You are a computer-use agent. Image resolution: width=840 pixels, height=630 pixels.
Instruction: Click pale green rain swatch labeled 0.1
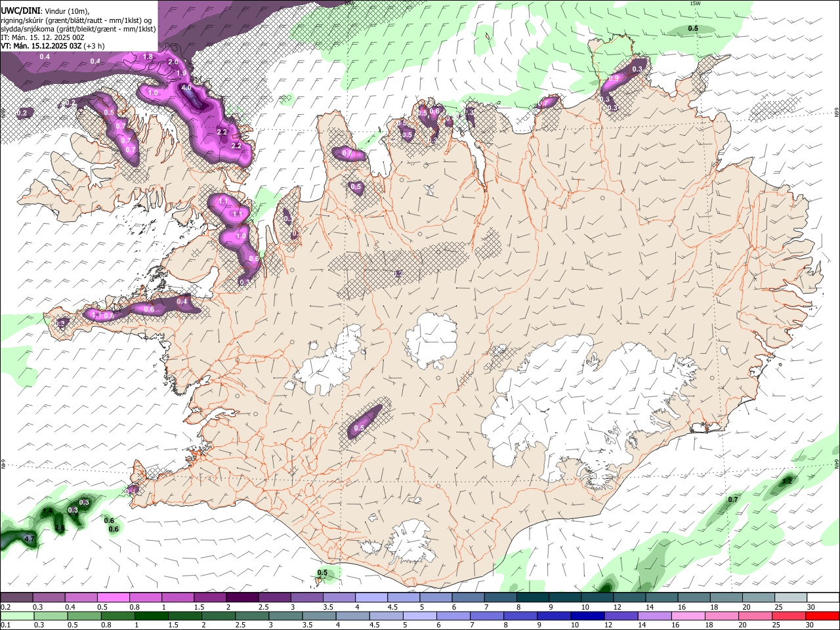point(18,616)
